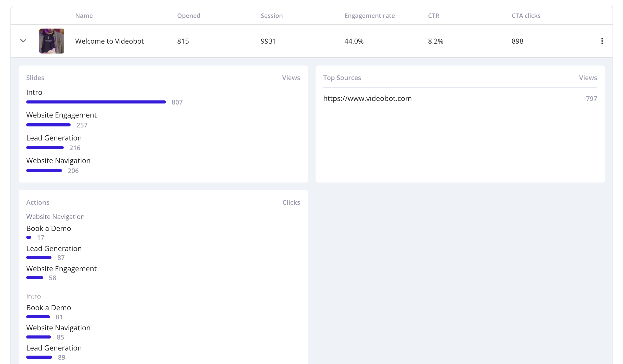This screenshot has width=623, height=364.
Task: Click the Session column header
Action: (x=271, y=16)
